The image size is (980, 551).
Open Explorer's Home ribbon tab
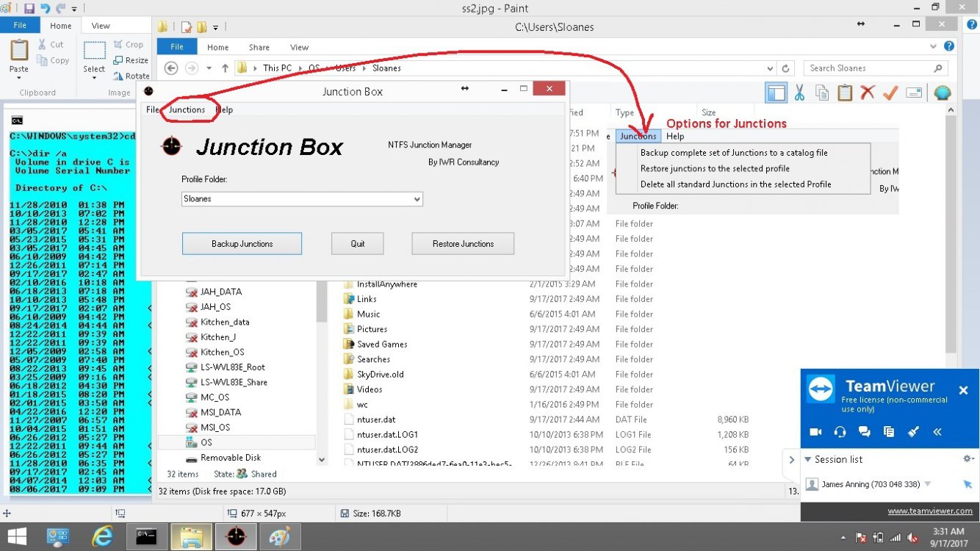pyautogui.click(x=217, y=47)
